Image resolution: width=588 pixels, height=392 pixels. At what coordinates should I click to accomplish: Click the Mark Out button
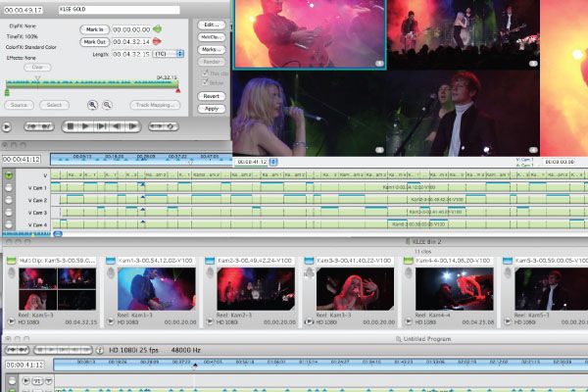[94, 42]
